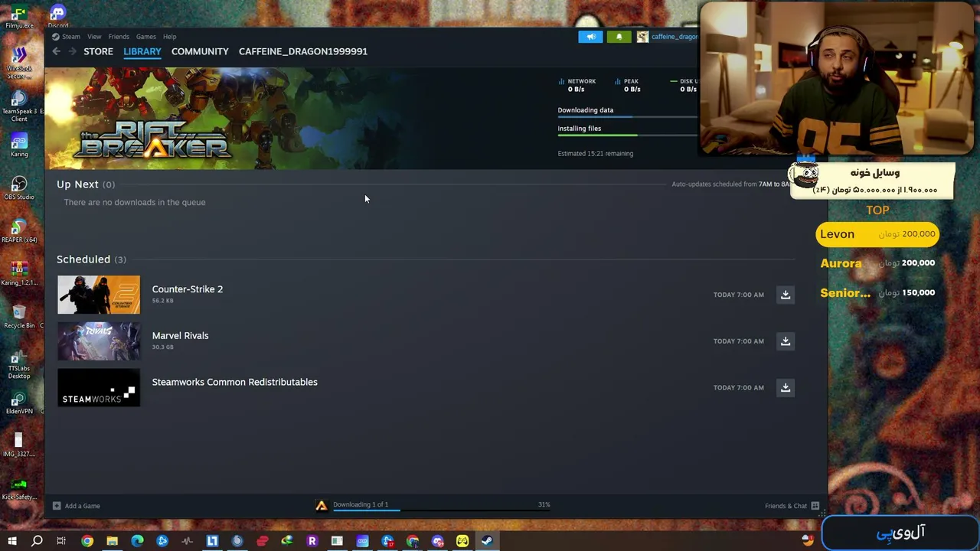Open TeamSpeak 3 Client desktop icon
This screenshot has height=551, width=980.
click(19, 106)
